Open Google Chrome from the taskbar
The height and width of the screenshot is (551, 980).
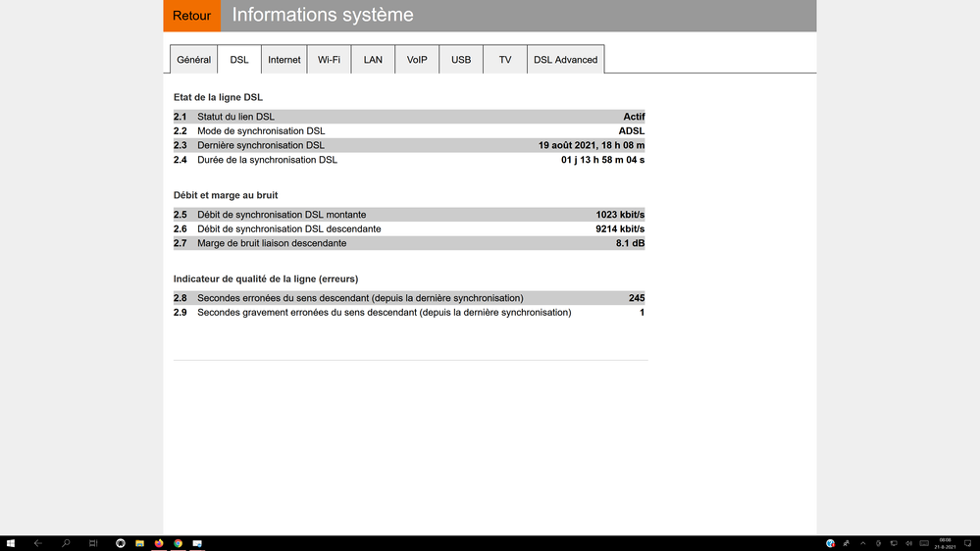coord(178,543)
